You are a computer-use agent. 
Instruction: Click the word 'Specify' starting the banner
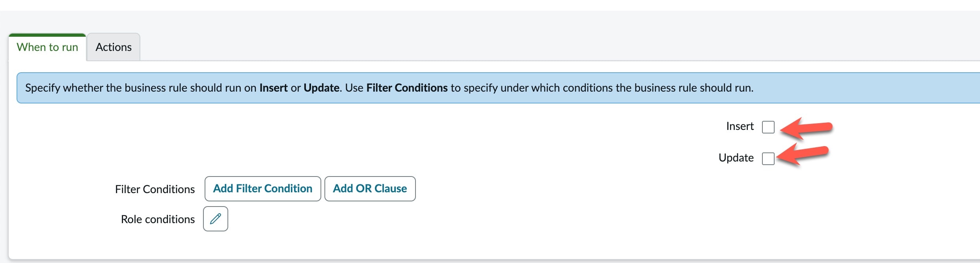[x=43, y=88]
